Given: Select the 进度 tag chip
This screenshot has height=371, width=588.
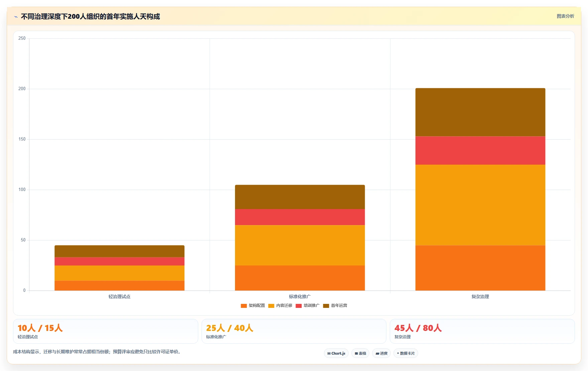Looking at the screenshot, I should pos(381,353).
